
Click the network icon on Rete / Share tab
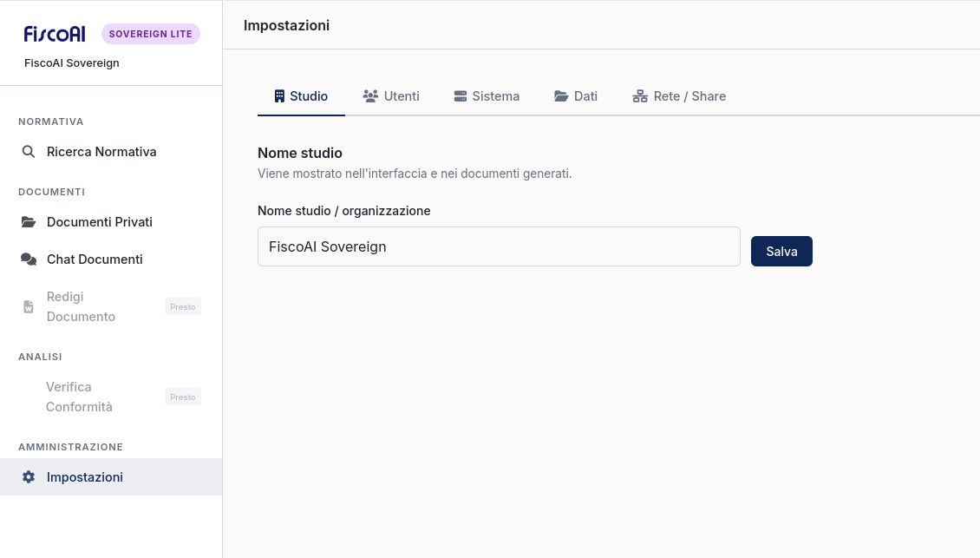[640, 95]
